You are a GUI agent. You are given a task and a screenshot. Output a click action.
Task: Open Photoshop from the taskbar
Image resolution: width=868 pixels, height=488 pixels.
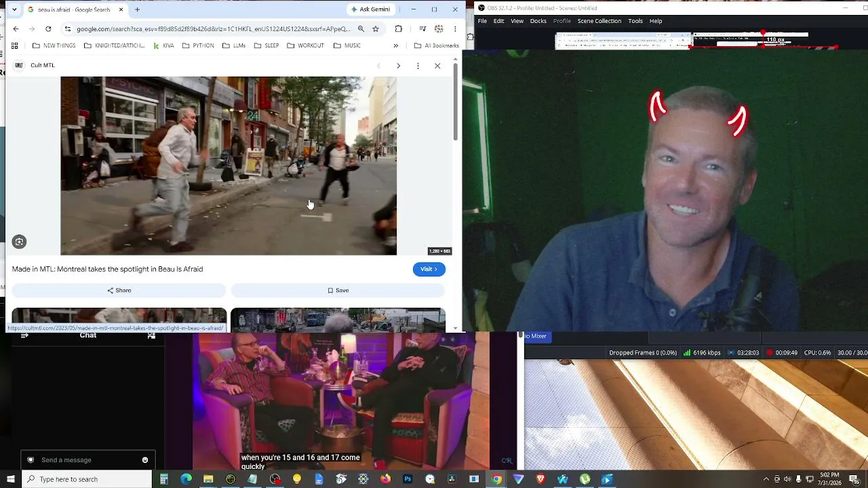point(408,479)
